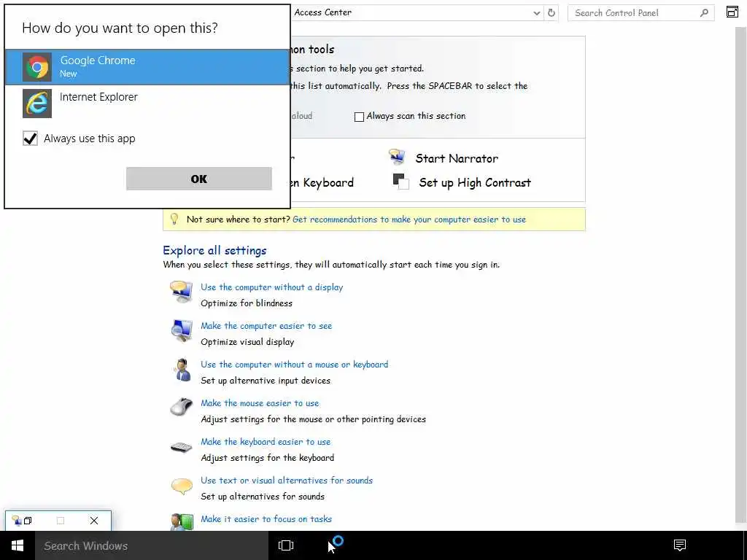The width and height of the screenshot is (747, 560).
Task: Click the speech bubble sounds icon
Action: click(x=182, y=486)
